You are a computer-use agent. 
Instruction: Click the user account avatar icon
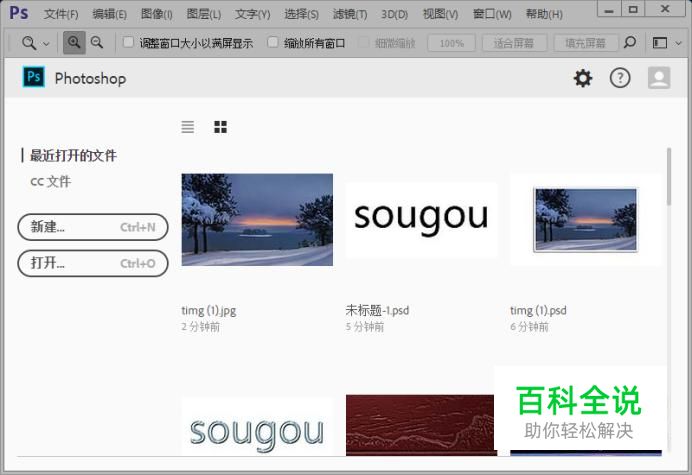(659, 78)
